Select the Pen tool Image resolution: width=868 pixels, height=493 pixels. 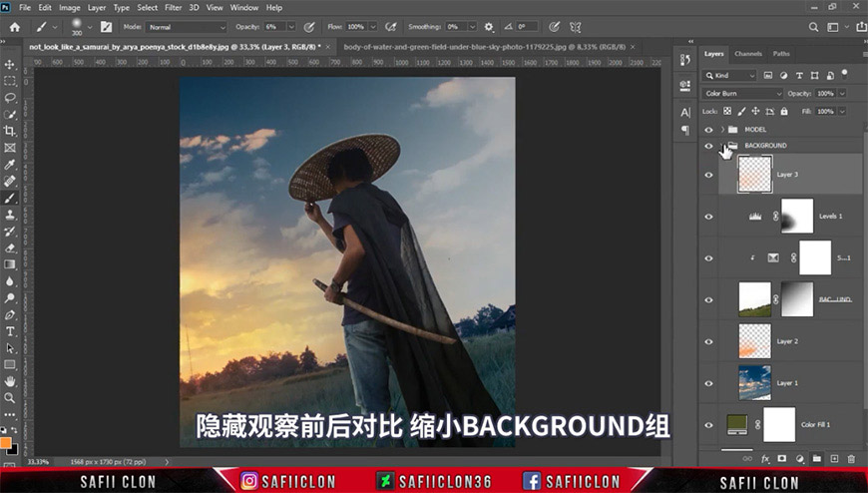(10, 314)
